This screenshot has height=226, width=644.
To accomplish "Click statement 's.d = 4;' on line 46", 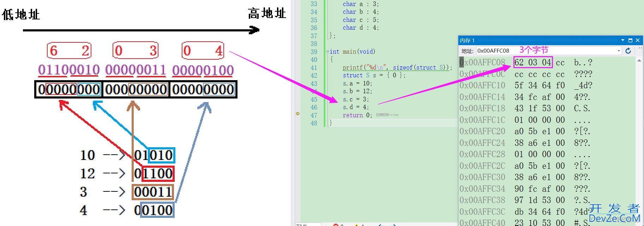I will coord(356,107).
